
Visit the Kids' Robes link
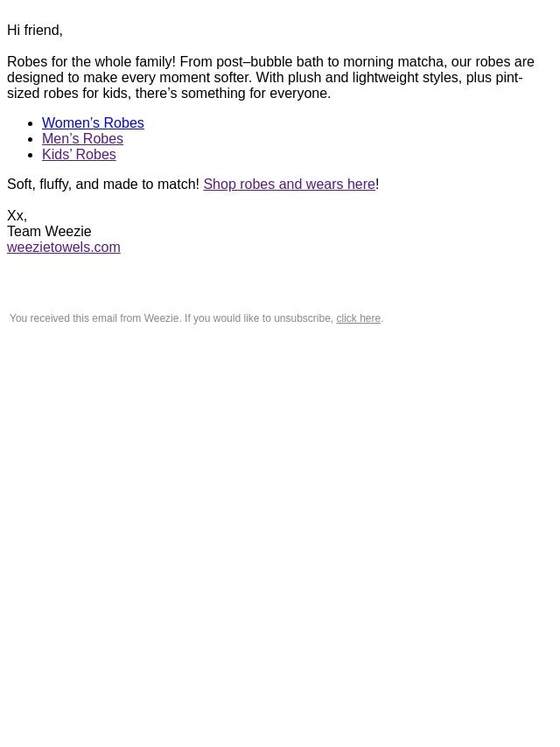pyautogui.click(x=79, y=154)
